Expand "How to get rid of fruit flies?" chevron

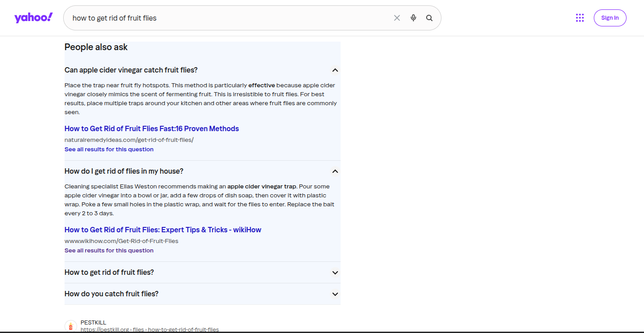(x=335, y=273)
